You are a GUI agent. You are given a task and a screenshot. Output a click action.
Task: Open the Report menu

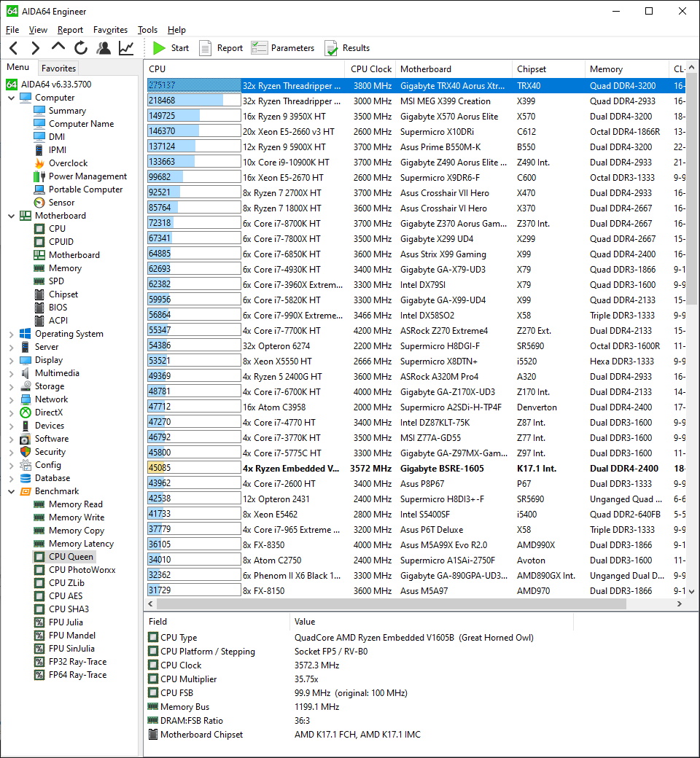[x=70, y=30]
